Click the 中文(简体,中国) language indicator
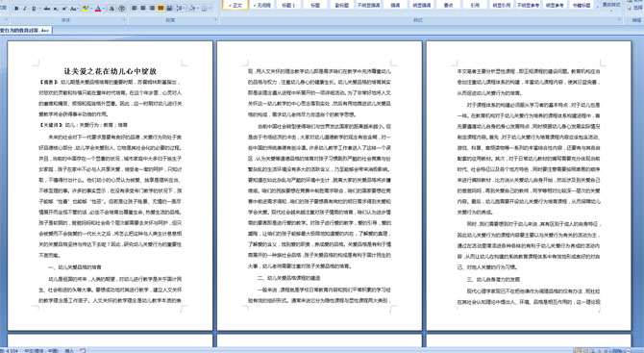 pyautogui.click(x=40, y=350)
